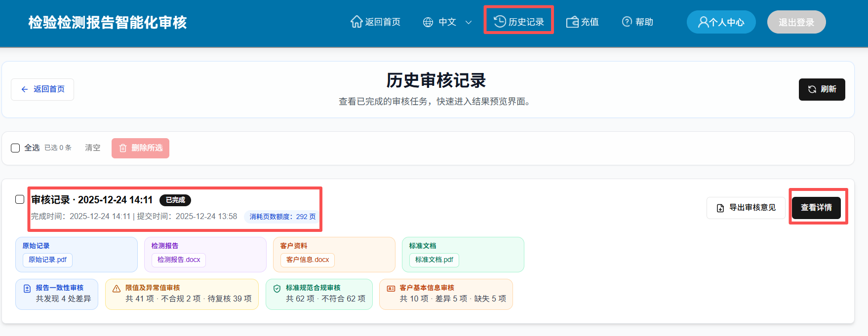The width and height of the screenshot is (868, 336).
Task: Click the globe language icon
Action: click(428, 22)
